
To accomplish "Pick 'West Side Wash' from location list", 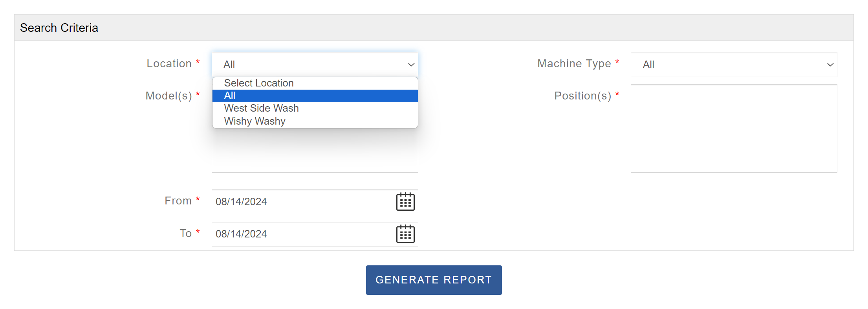I will pyautogui.click(x=261, y=108).
